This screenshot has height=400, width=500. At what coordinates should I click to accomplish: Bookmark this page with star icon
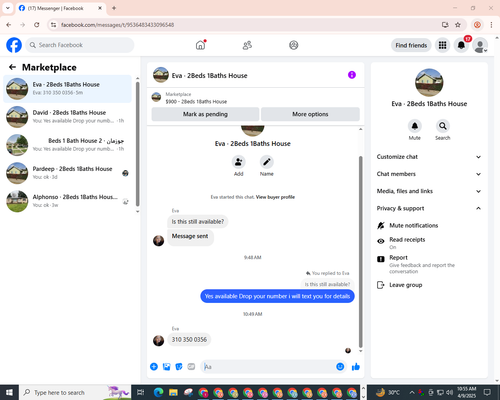coord(458,25)
